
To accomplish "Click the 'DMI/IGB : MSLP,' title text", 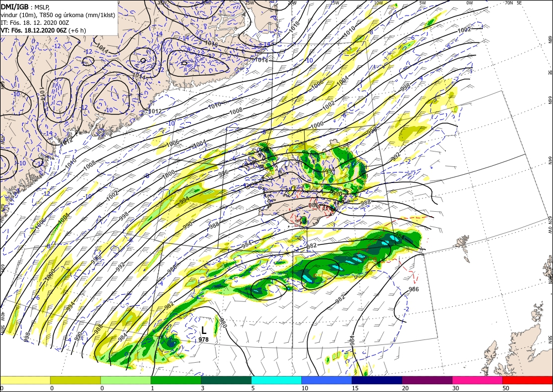I will [26, 6].
